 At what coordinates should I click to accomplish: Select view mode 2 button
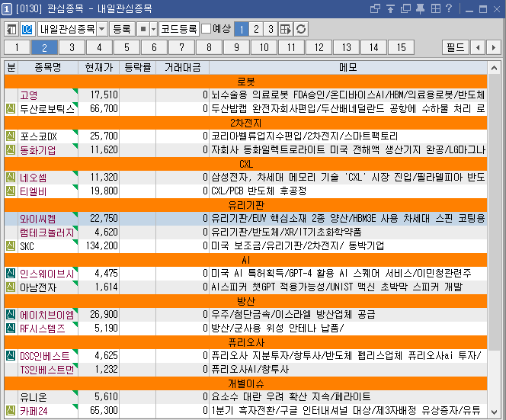[x=256, y=30]
